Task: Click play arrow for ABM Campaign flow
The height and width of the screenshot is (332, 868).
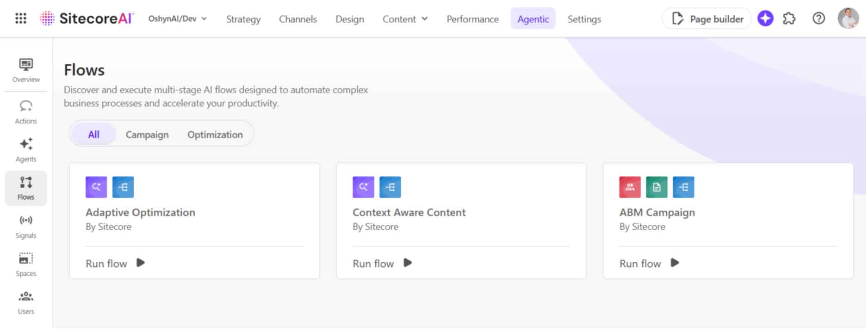Action: click(675, 263)
